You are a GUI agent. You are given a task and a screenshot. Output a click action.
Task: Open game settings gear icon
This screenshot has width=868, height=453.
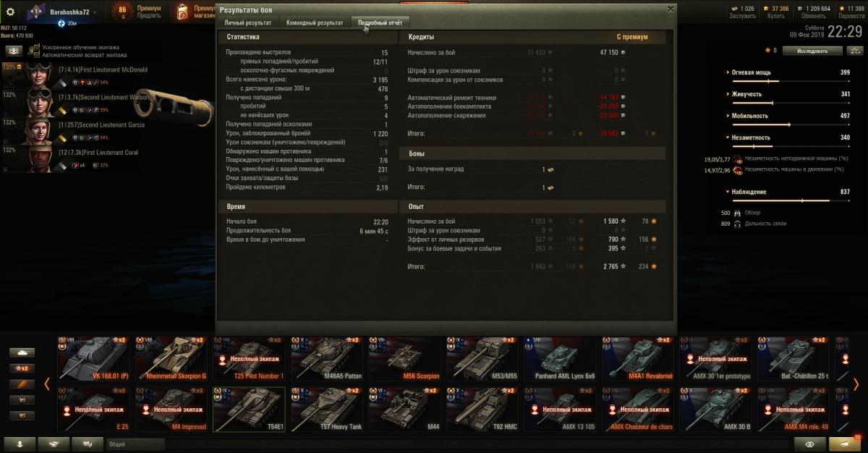(x=10, y=12)
